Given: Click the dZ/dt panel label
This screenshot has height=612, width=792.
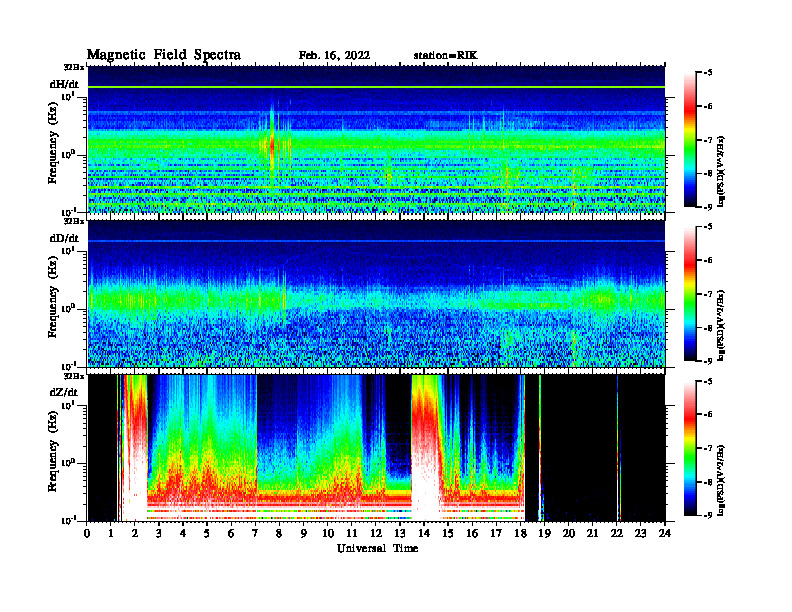Looking at the screenshot, I should coord(64,392).
